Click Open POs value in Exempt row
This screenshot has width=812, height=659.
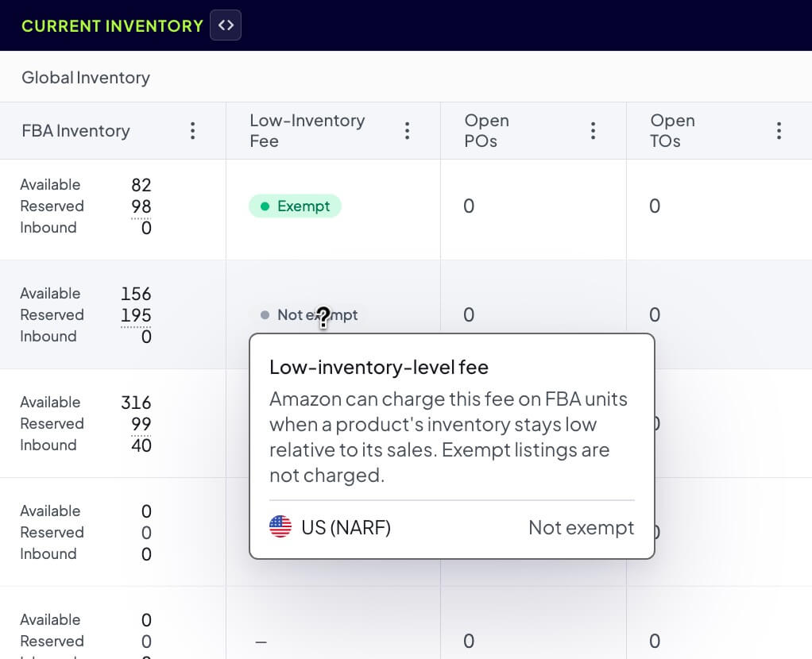point(469,206)
